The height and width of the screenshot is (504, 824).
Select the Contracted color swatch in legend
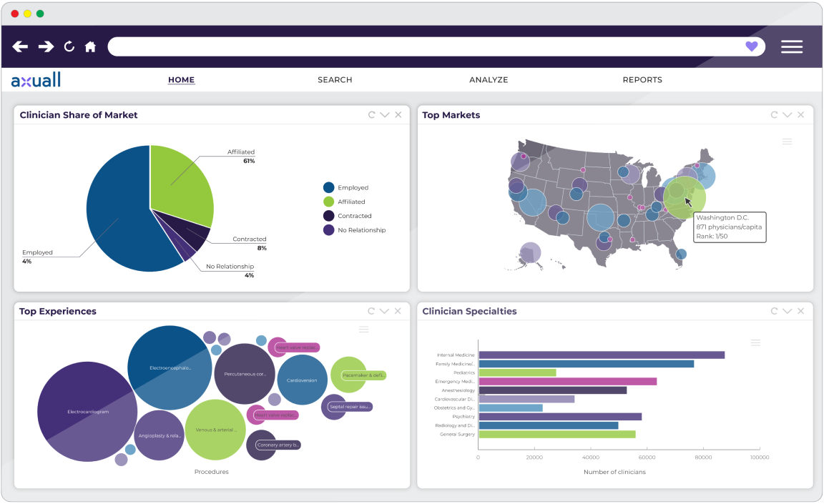[329, 216]
